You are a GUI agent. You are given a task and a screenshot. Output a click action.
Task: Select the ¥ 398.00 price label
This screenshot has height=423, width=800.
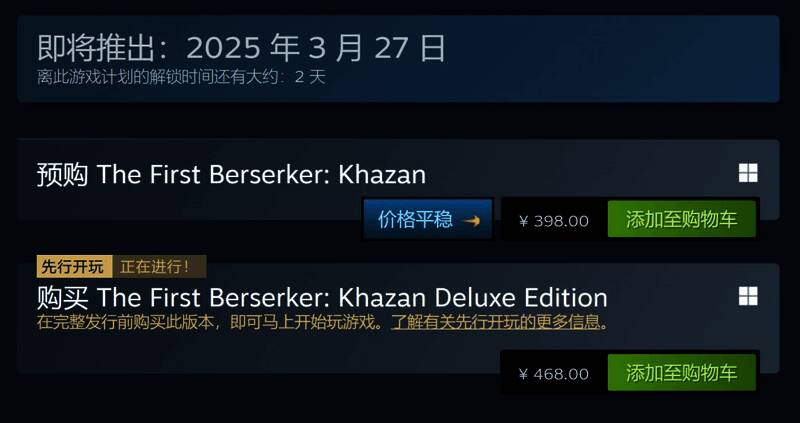(x=554, y=221)
